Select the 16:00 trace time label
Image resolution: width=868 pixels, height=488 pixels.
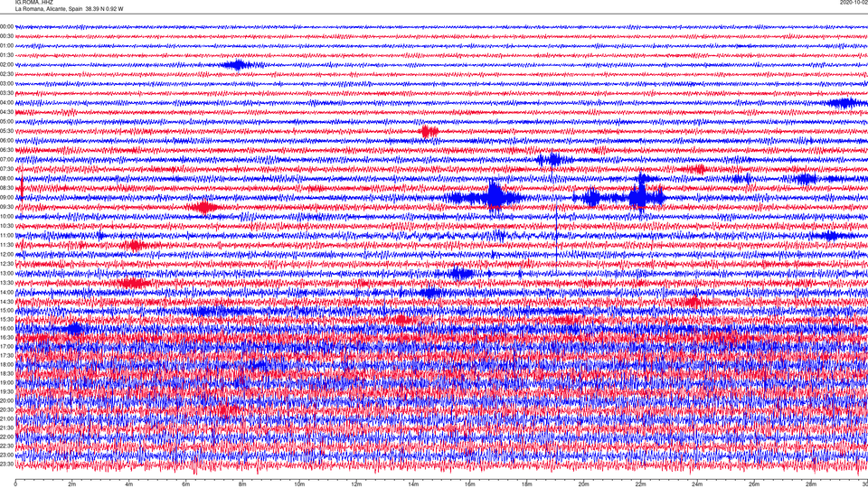(6, 328)
